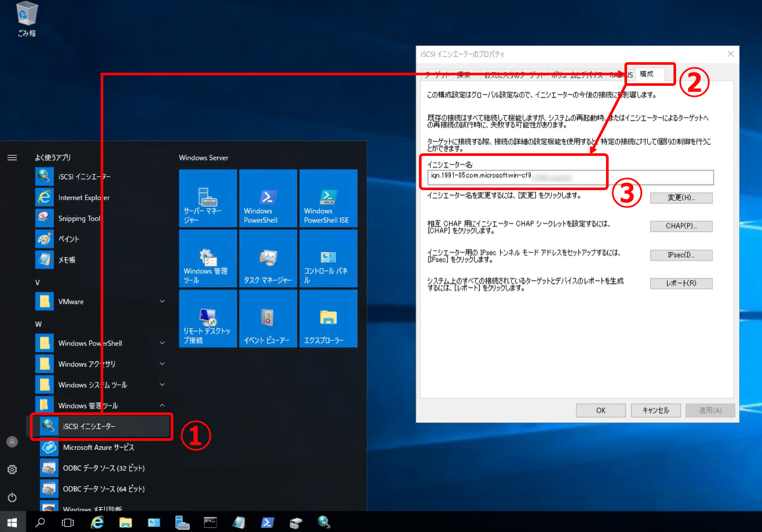The width and height of the screenshot is (762, 532).
Task: Expand the Windows PowerShell folder chevron
Action: (x=162, y=343)
